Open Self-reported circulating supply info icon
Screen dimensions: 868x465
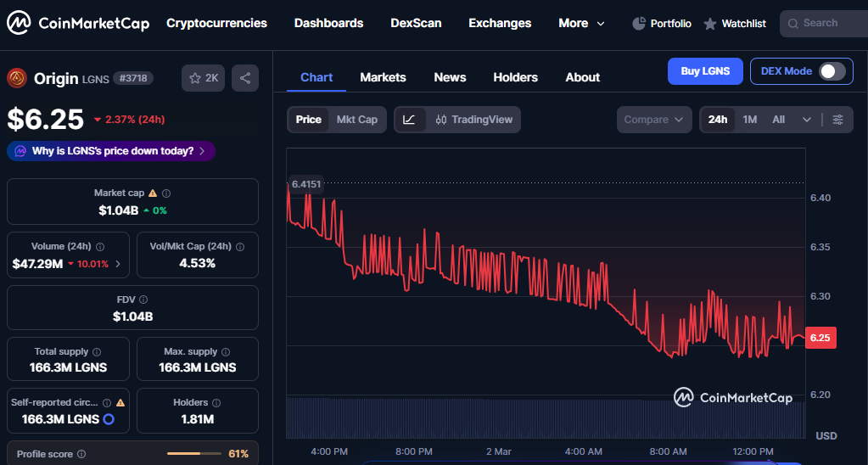[108, 402]
